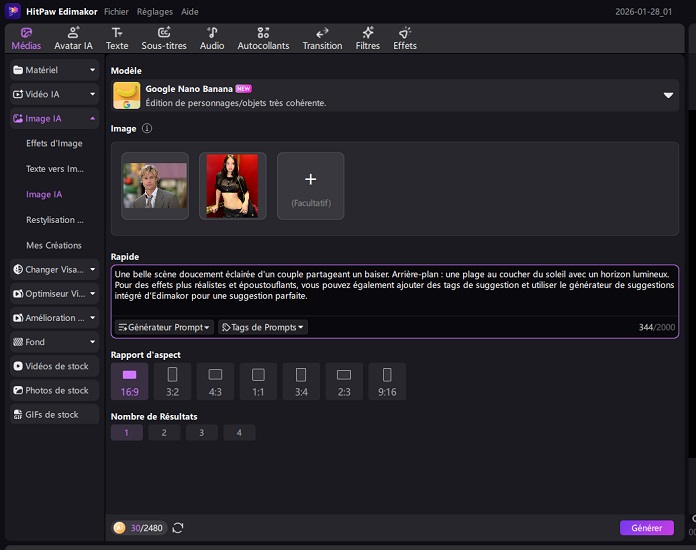Open the Générateur Prompt dropdown

point(164,327)
